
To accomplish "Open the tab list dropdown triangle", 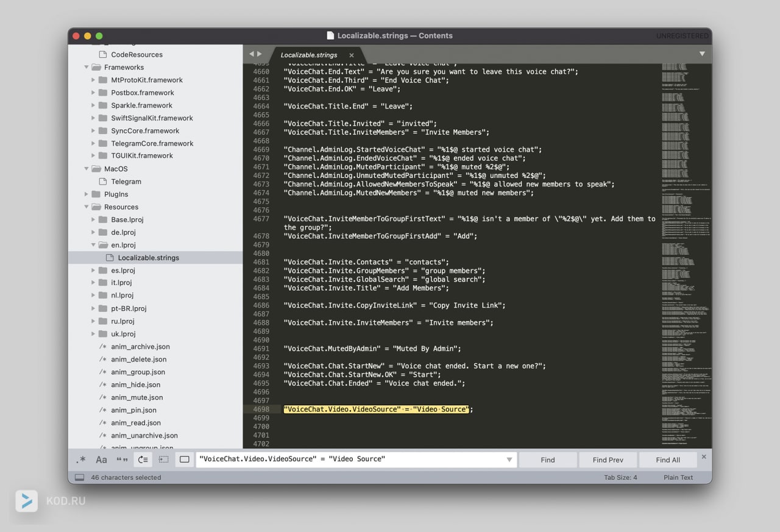I will (x=702, y=54).
